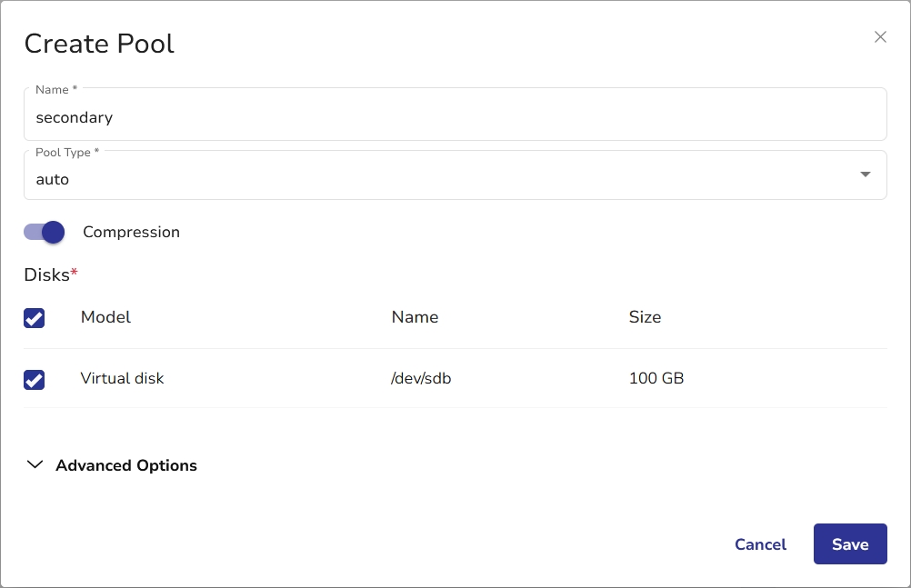911x588 pixels.
Task: Click the Pool Type dropdown arrow
Action: (865, 174)
